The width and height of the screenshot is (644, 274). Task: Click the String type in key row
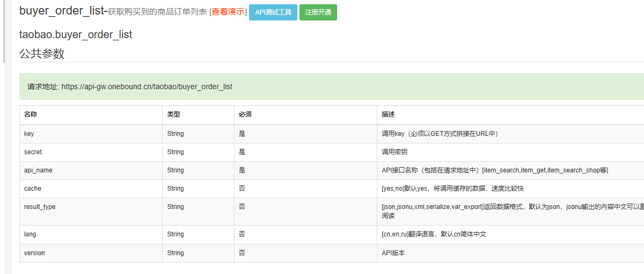(175, 134)
